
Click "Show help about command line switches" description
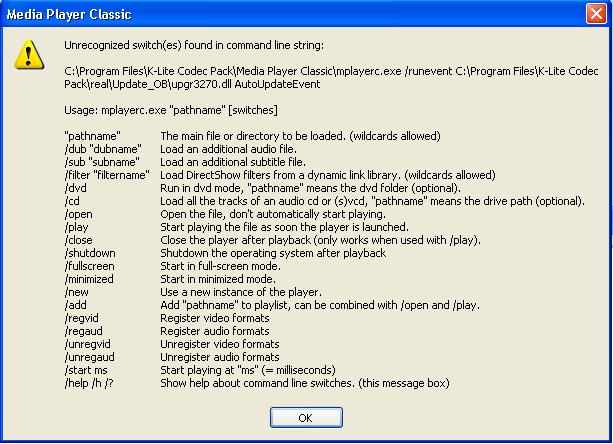pos(305,383)
